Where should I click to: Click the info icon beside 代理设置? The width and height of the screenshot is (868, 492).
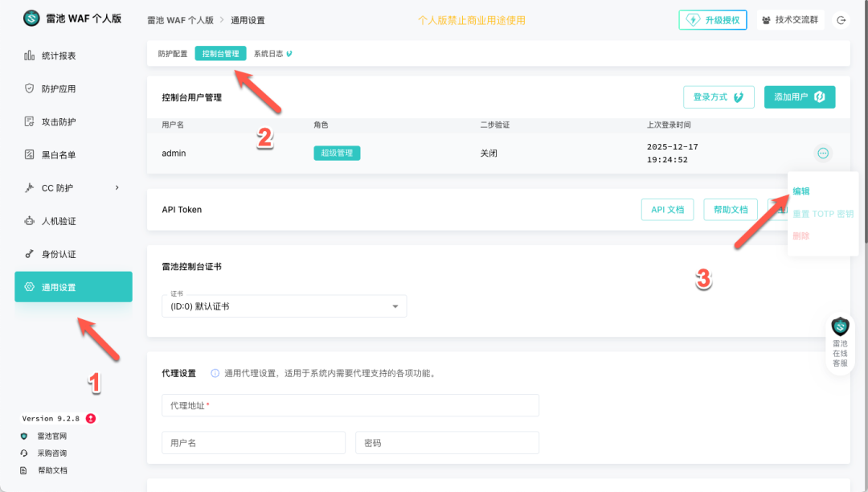tap(215, 373)
